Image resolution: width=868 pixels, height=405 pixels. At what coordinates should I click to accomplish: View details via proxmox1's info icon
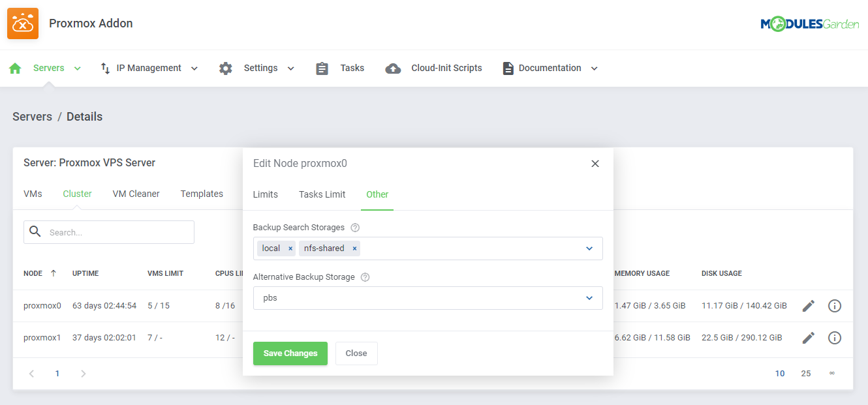click(835, 337)
